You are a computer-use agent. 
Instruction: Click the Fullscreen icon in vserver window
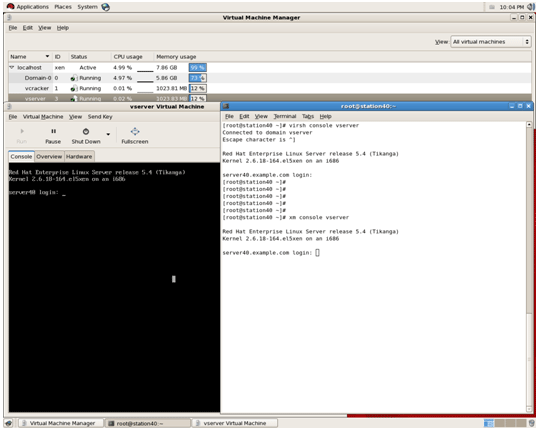click(135, 131)
